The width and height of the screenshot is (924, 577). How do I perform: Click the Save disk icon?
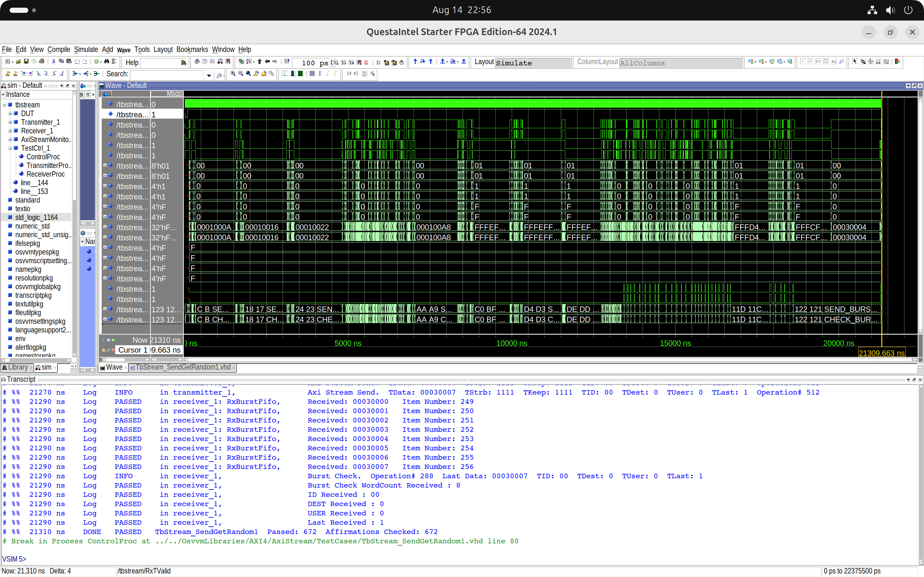26,62
